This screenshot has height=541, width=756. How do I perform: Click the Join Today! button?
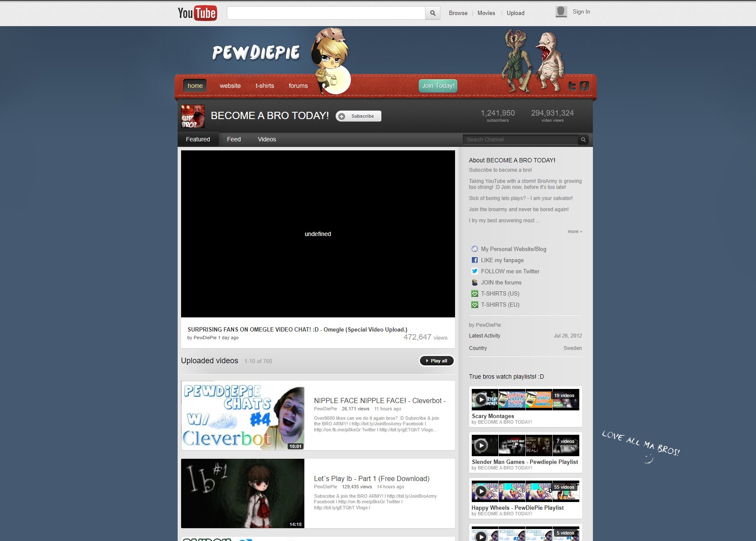(438, 86)
